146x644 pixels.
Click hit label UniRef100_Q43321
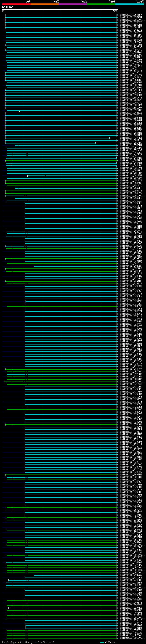point(131,113)
